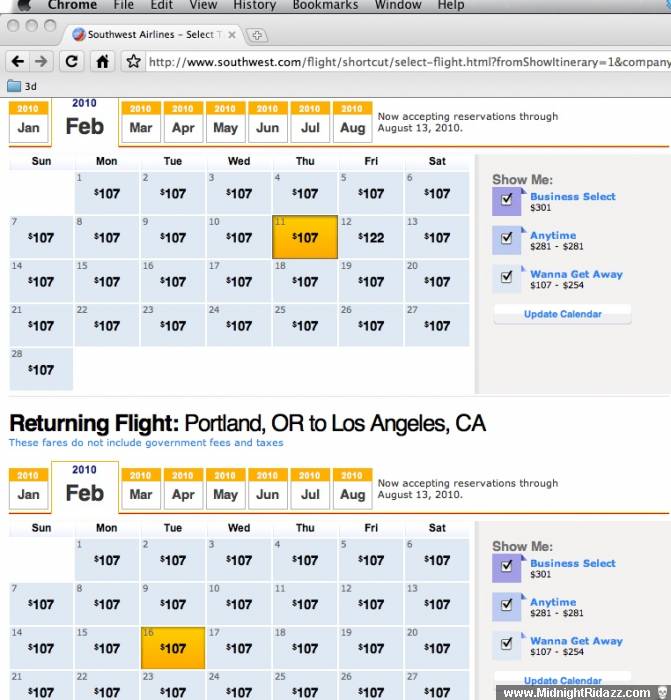This screenshot has height=700, width=671.
Task: Select February 12 departing fare of $122
Action: pyautogui.click(x=371, y=237)
